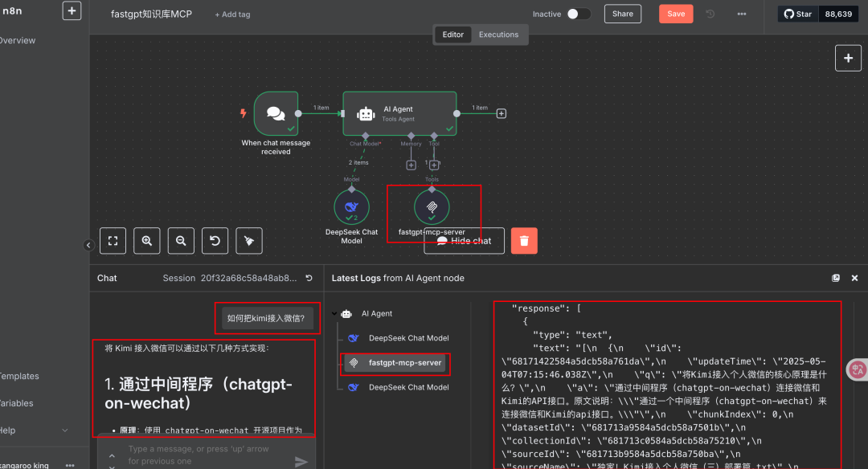Image resolution: width=868 pixels, height=469 pixels.
Task: Click the plus button beside n8n logo
Action: pos(72,10)
